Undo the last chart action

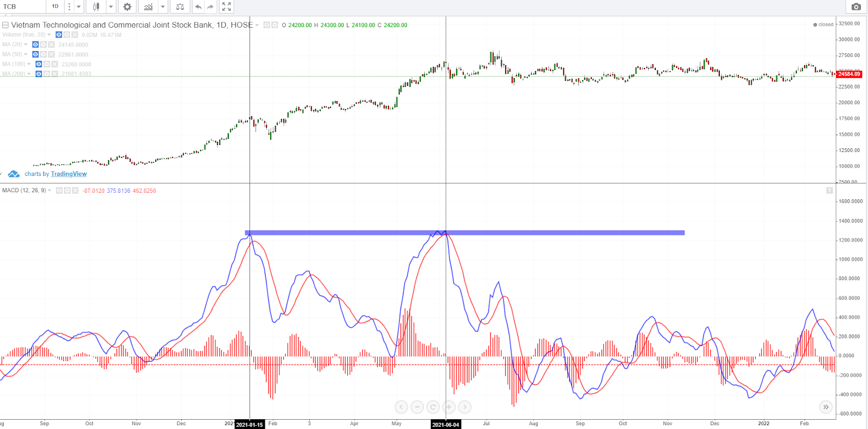point(199,7)
